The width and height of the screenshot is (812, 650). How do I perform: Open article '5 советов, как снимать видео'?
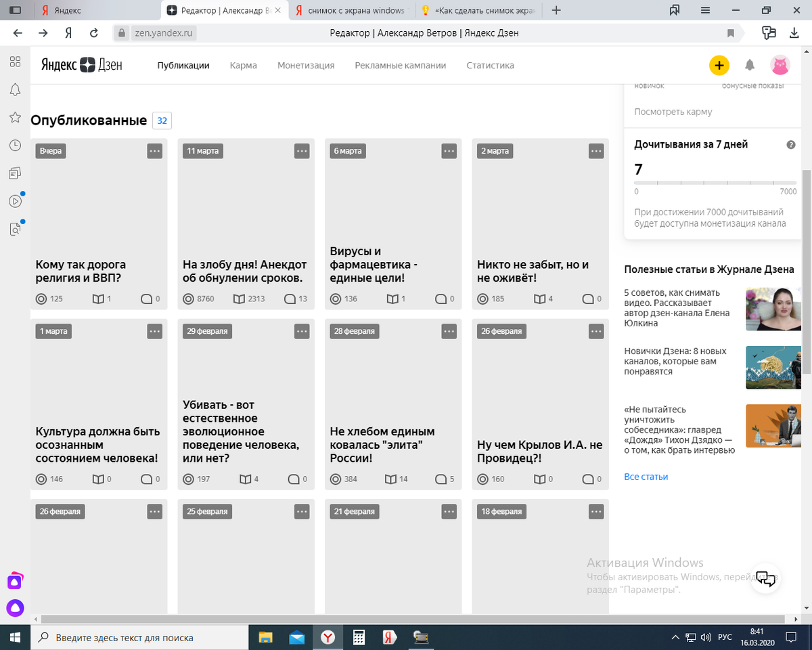tap(677, 308)
